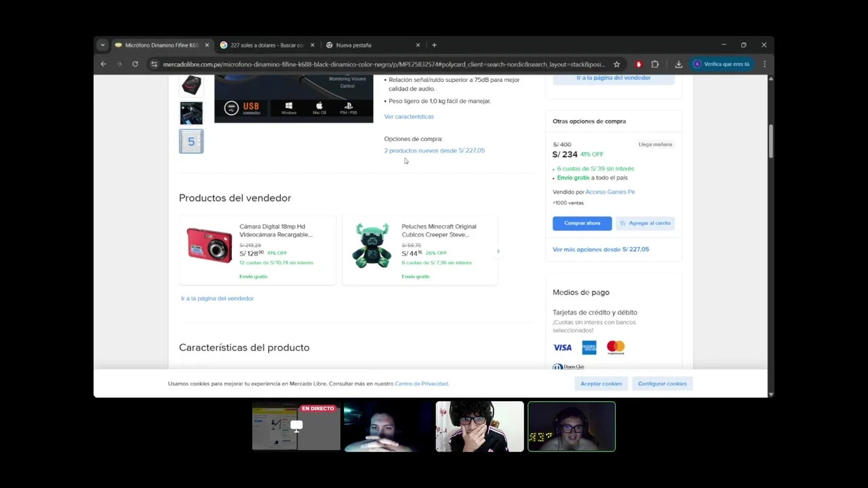The height and width of the screenshot is (488, 868).
Task: Open site information icon in address bar
Action: click(155, 64)
